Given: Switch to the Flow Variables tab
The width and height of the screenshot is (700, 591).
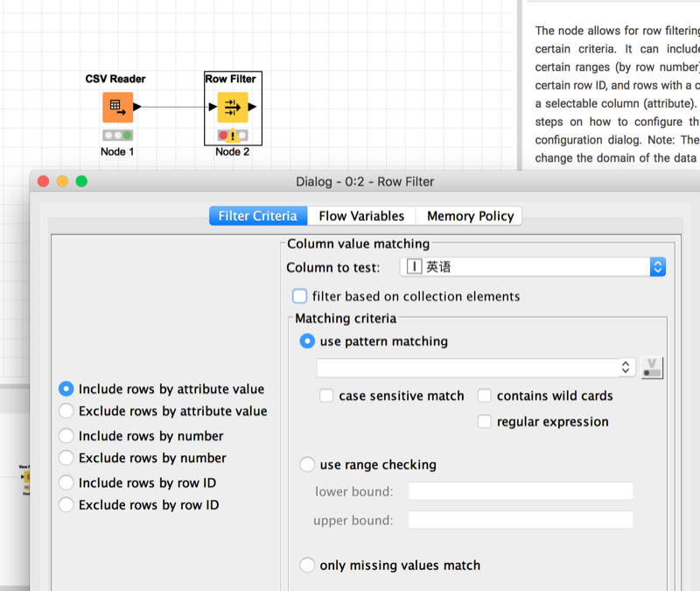Looking at the screenshot, I should click(361, 215).
